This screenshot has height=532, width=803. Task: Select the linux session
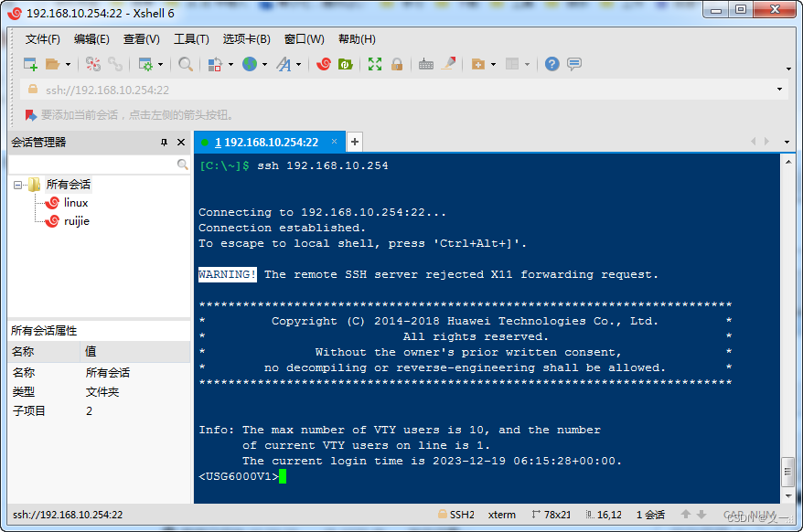(x=76, y=203)
